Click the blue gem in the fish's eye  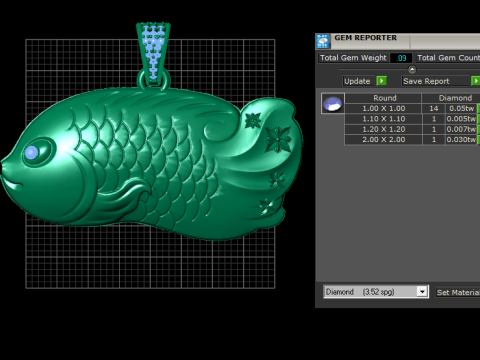pos(32,153)
